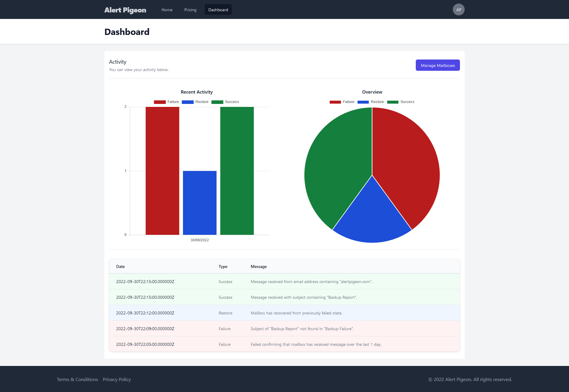Toggle Restore legend in Overview chart

[x=370, y=102]
